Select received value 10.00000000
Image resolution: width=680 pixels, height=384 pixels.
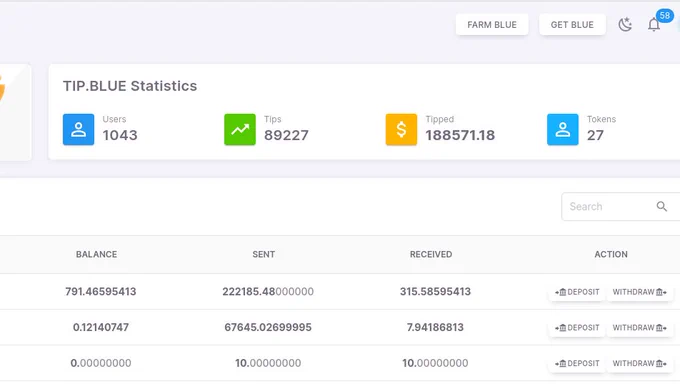[435, 363]
